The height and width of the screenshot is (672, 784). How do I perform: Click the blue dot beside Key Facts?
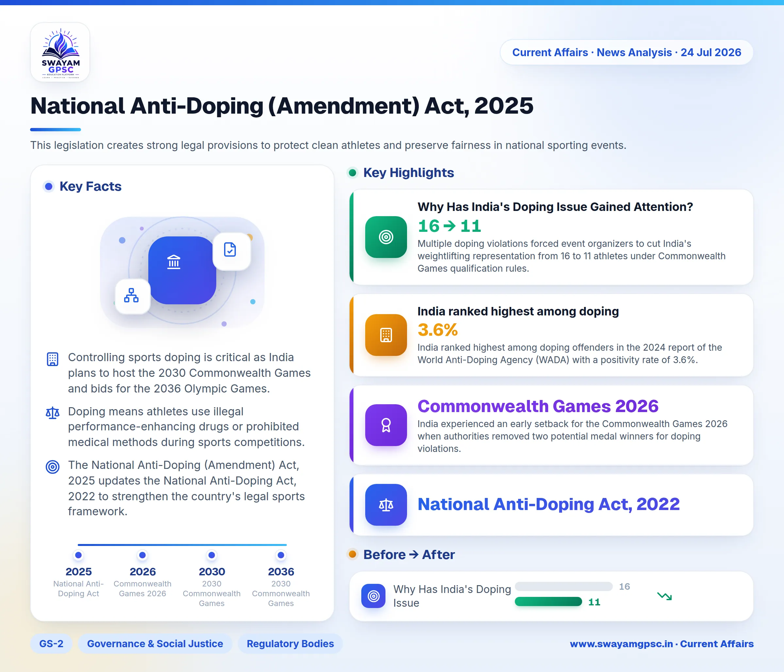tap(49, 186)
